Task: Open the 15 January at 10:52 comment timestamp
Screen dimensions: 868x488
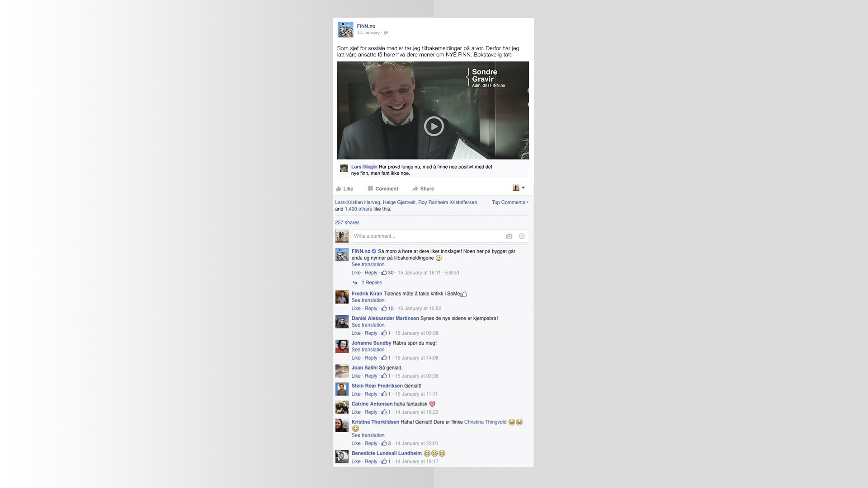Action: pyautogui.click(x=419, y=309)
